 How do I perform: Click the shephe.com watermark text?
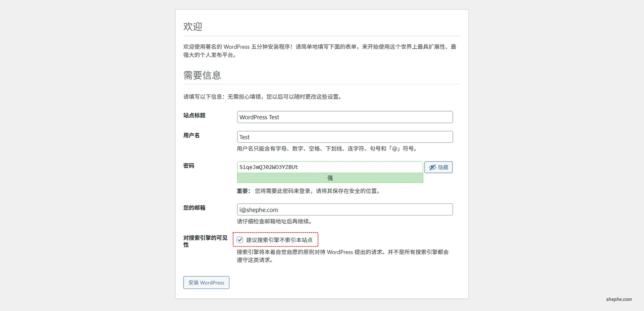[x=619, y=300]
